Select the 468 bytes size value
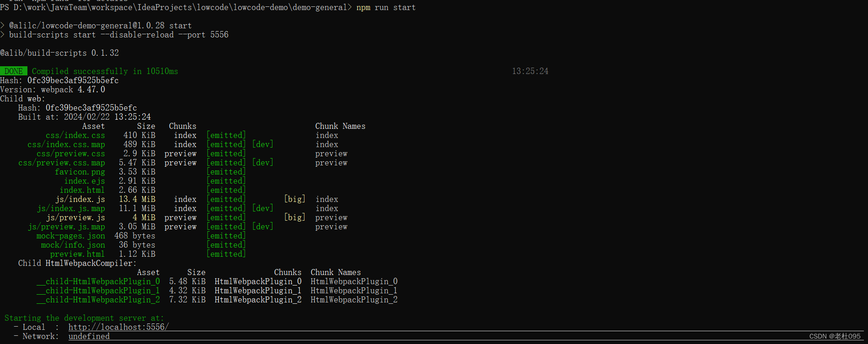The width and height of the screenshot is (868, 344). click(x=134, y=236)
